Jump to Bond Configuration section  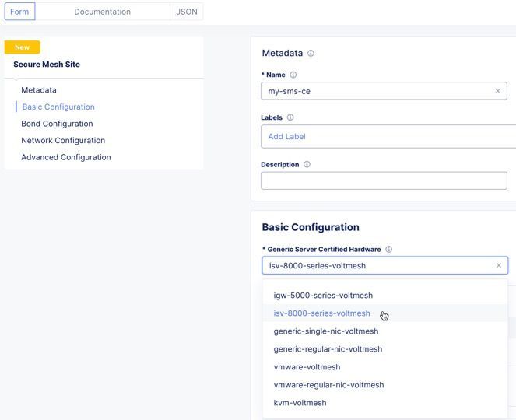[57, 124]
